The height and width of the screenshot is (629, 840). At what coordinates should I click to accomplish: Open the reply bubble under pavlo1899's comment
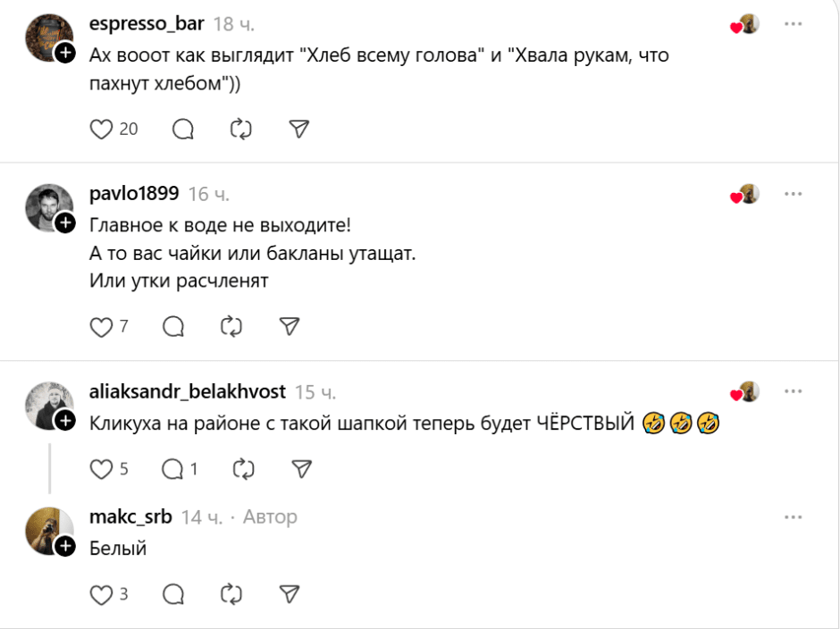[x=172, y=326]
